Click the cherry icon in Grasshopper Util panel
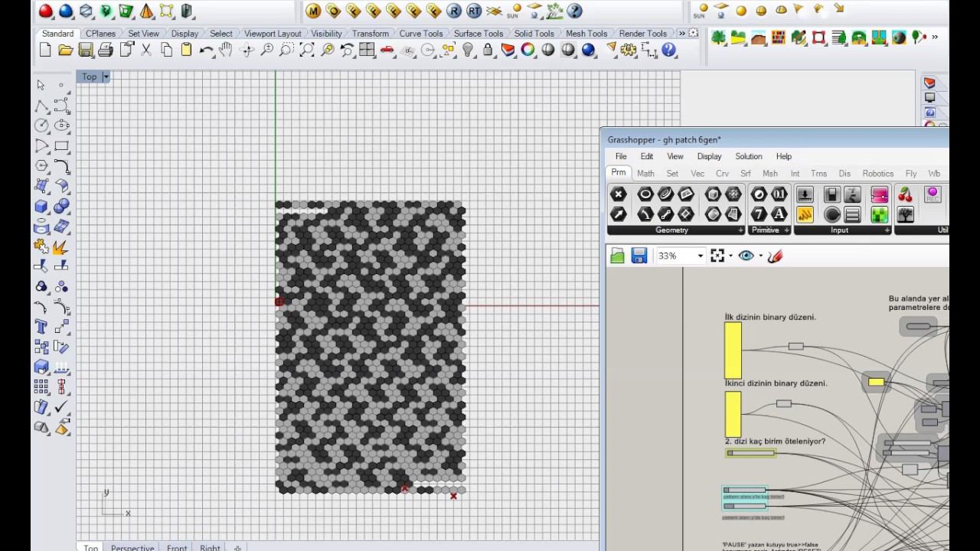 point(906,194)
